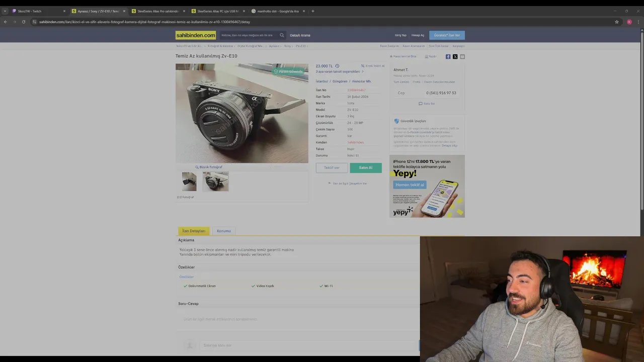Open the Detaylı Arama link
The image size is (644, 362).
tap(300, 35)
